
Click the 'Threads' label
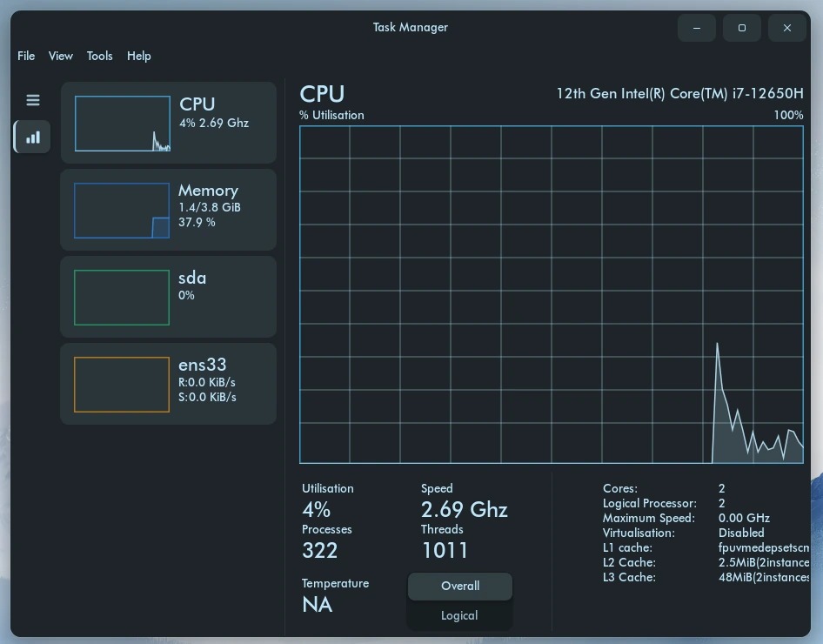pyautogui.click(x=442, y=529)
